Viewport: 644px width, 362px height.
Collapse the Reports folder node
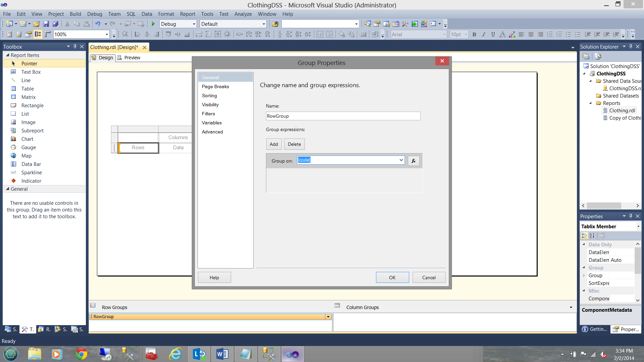coord(591,103)
